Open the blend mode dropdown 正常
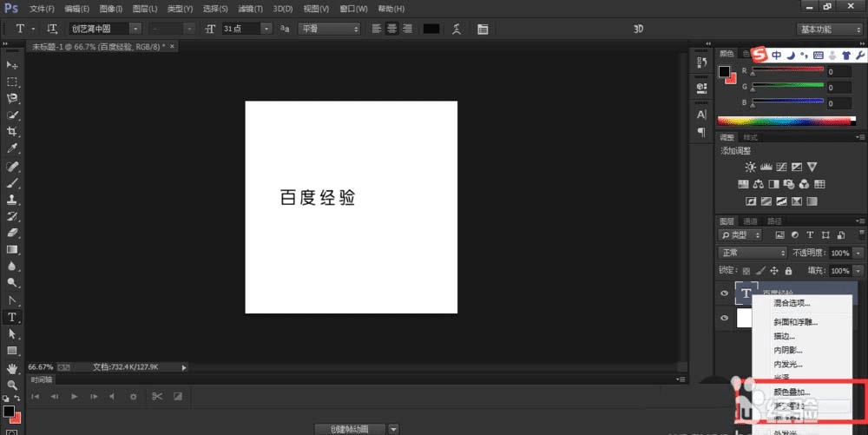This screenshot has width=868, height=435. [x=753, y=253]
